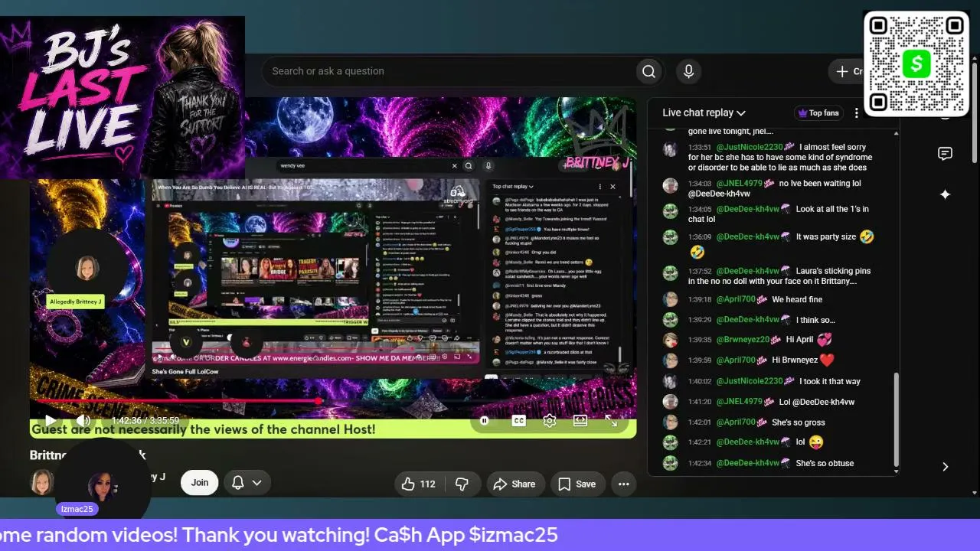
Task: Start voice search with the top-bar microphone icon
Action: (x=688, y=71)
